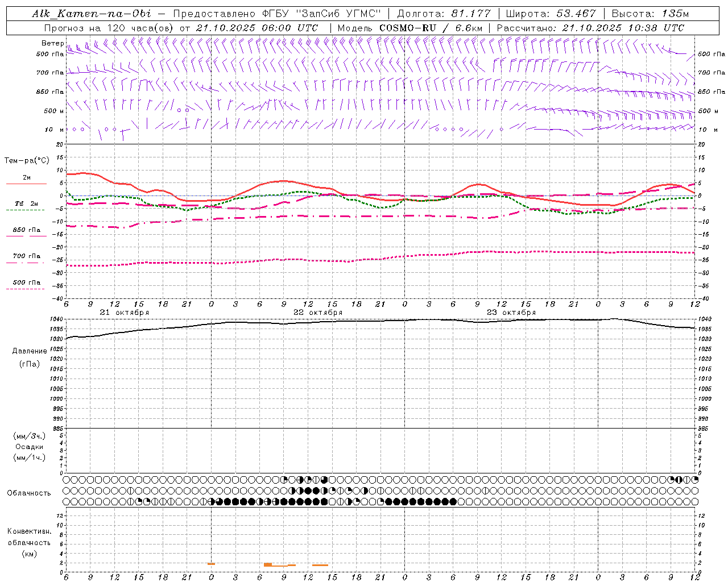Click the Осадки panel label
This screenshot has height=582, width=728.
pos(30,447)
